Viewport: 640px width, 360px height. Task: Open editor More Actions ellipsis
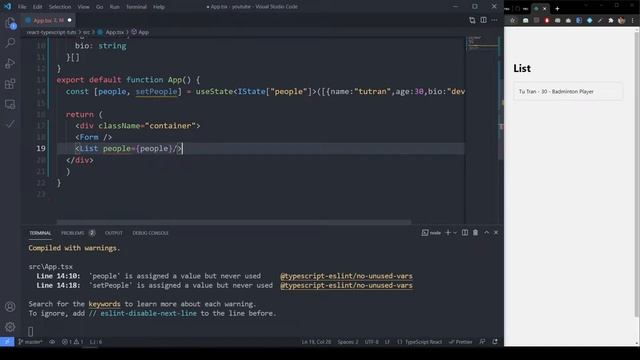click(x=494, y=20)
